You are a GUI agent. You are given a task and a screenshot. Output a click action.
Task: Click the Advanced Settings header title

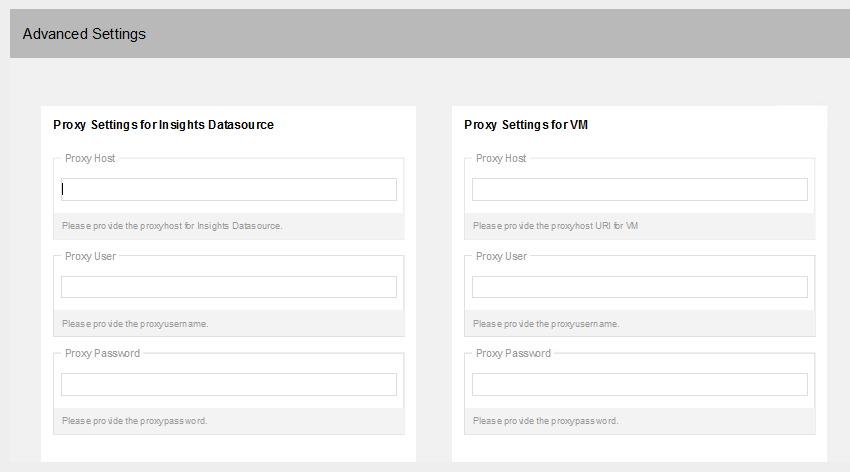(84, 34)
